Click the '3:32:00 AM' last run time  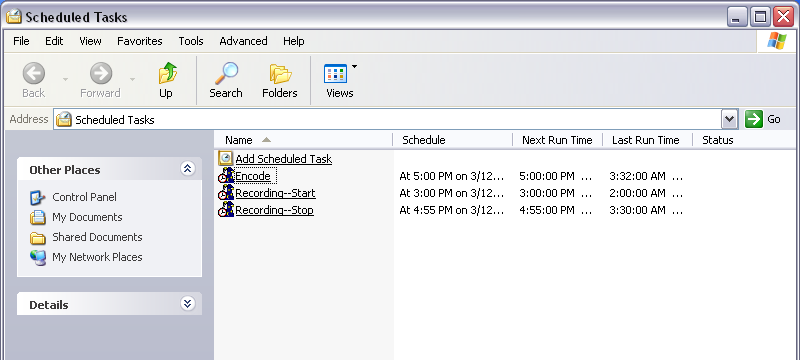tap(637, 176)
